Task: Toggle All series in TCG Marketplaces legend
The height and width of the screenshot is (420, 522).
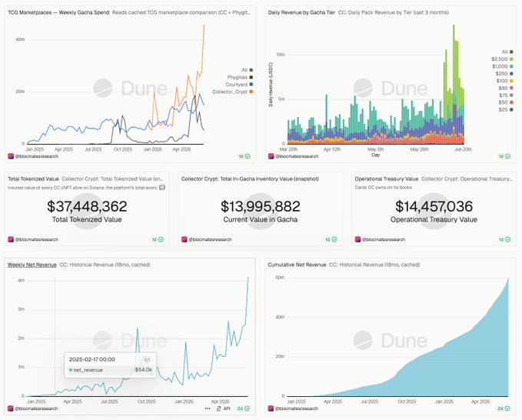Action: [x=247, y=70]
